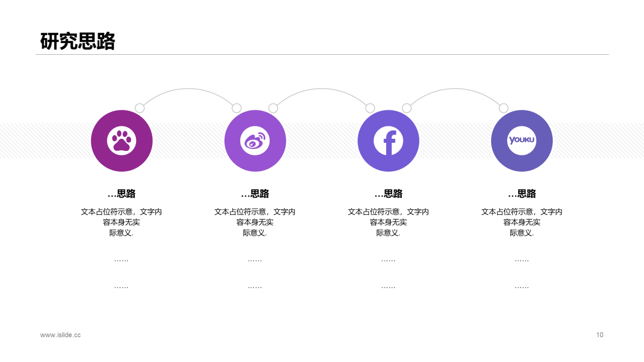This screenshot has height=362, width=644.
Task: Click the …思路 heading under the Weibo icon
Action: [x=255, y=194]
